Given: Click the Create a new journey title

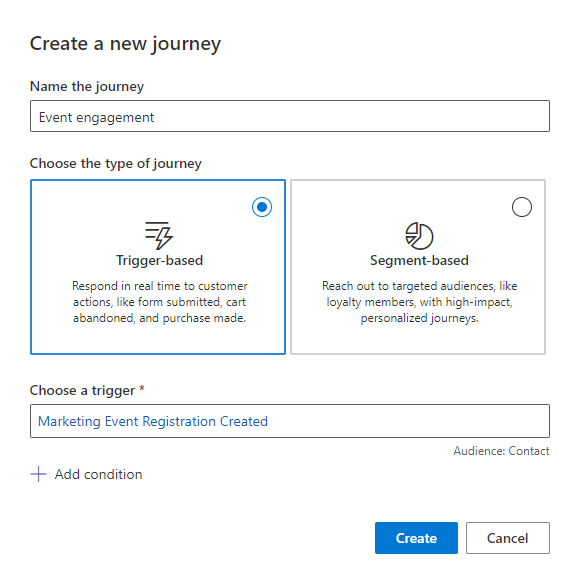Looking at the screenshot, I should coord(125,44).
